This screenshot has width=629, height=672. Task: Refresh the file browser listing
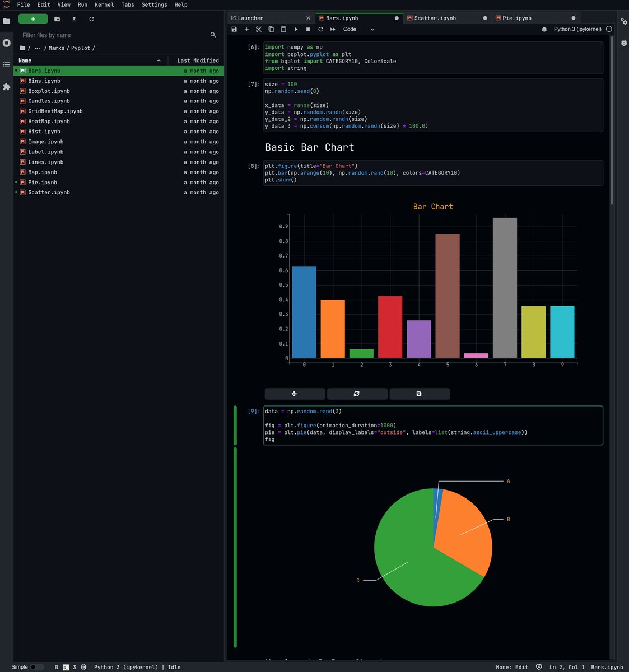91,18
